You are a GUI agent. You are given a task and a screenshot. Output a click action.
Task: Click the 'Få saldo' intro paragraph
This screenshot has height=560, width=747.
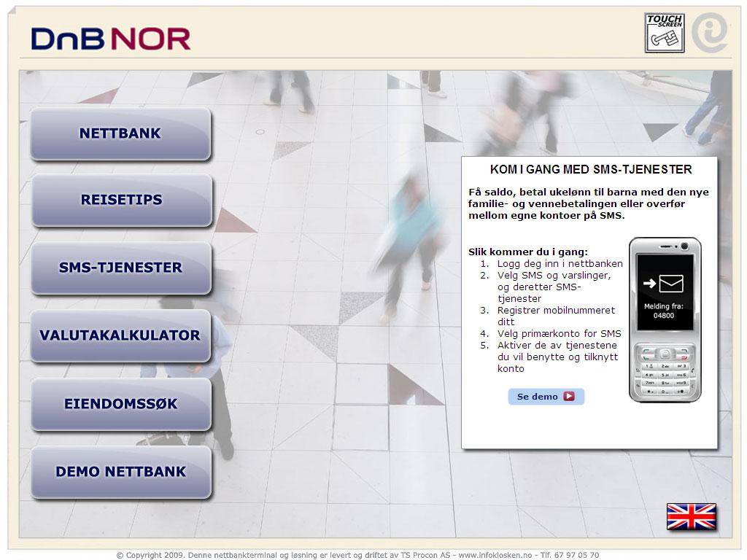[588, 203]
